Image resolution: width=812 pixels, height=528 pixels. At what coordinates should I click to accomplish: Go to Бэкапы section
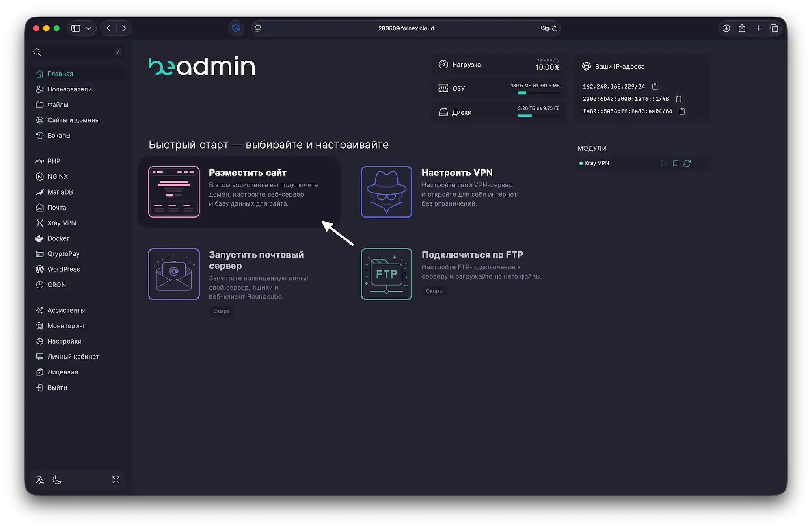[x=59, y=135]
